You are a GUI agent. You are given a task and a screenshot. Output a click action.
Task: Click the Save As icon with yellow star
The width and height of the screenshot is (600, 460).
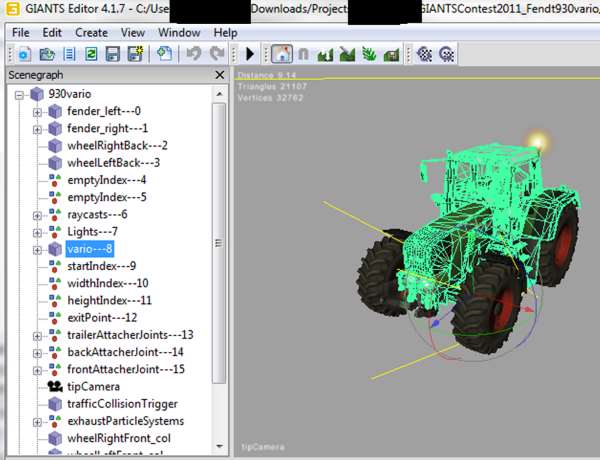pos(135,54)
